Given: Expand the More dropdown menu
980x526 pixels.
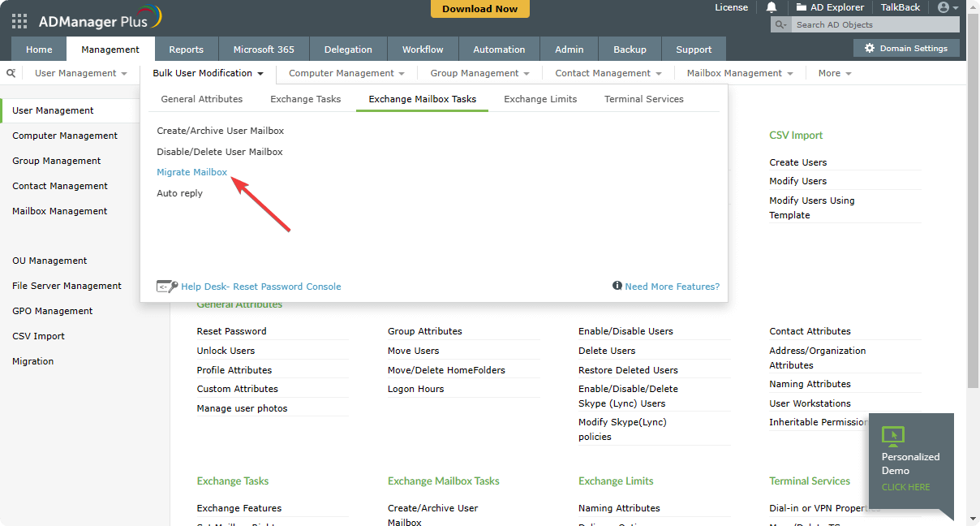Looking at the screenshot, I should coord(835,73).
